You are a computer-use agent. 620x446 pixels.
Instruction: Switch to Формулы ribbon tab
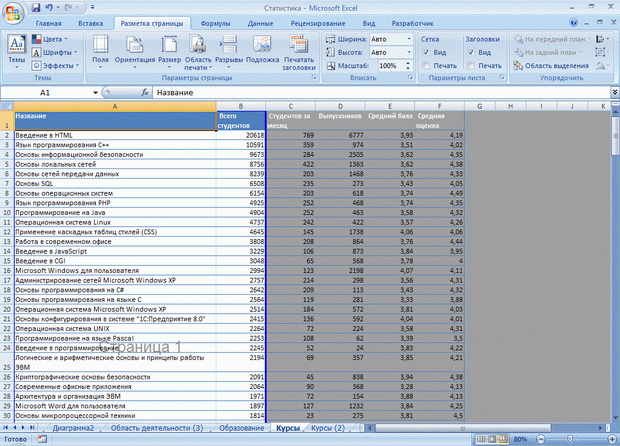pyautogui.click(x=215, y=23)
